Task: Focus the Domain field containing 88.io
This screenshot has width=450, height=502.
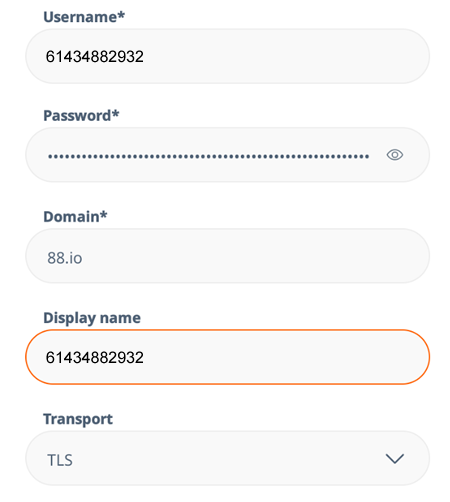Action: point(227,256)
